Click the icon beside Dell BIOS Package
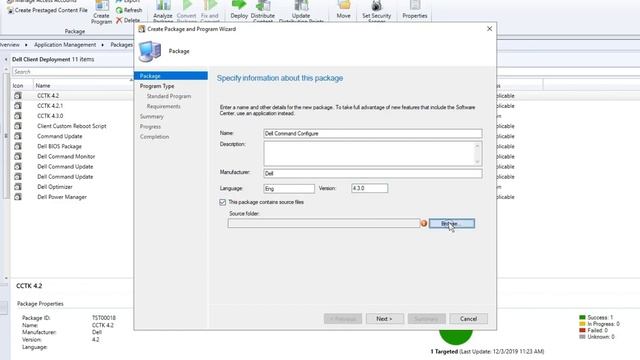Screen dimensions: 640x360 [x=18, y=146]
